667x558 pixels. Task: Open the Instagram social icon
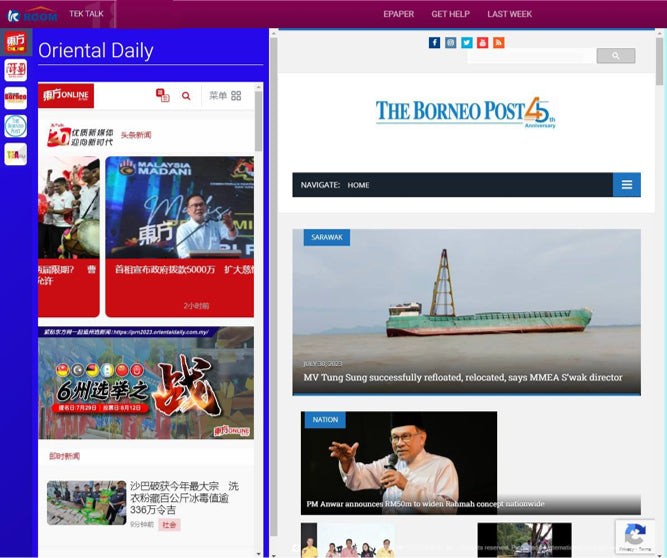pyautogui.click(x=450, y=43)
